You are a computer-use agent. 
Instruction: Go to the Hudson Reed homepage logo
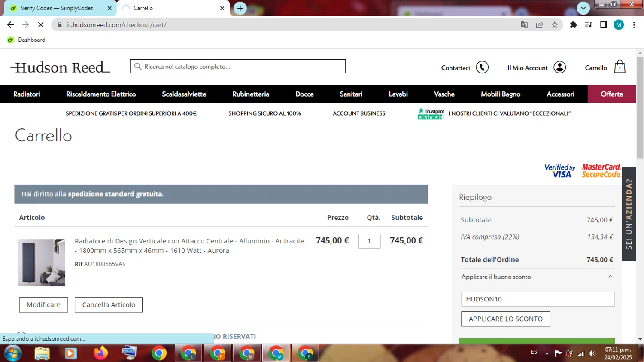pos(60,67)
